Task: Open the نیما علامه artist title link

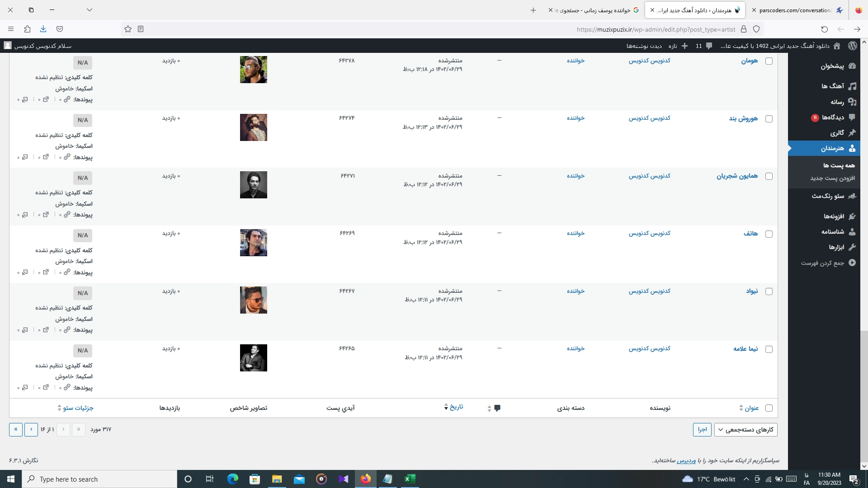Action: coord(745,348)
